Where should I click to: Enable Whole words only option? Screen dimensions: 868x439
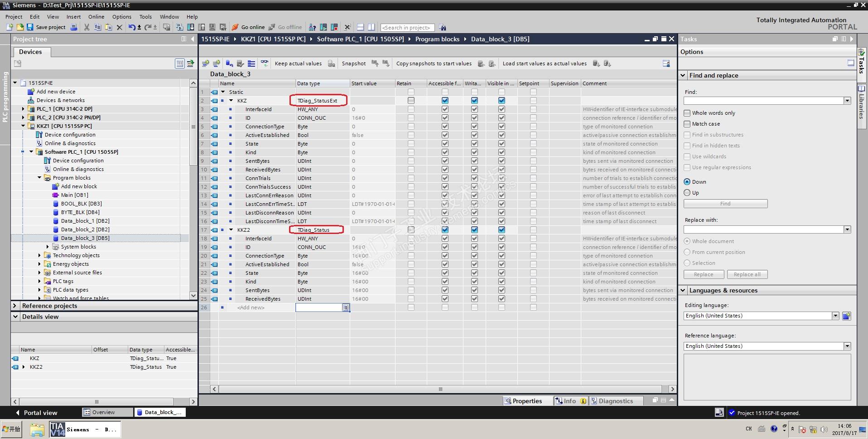pos(687,113)
